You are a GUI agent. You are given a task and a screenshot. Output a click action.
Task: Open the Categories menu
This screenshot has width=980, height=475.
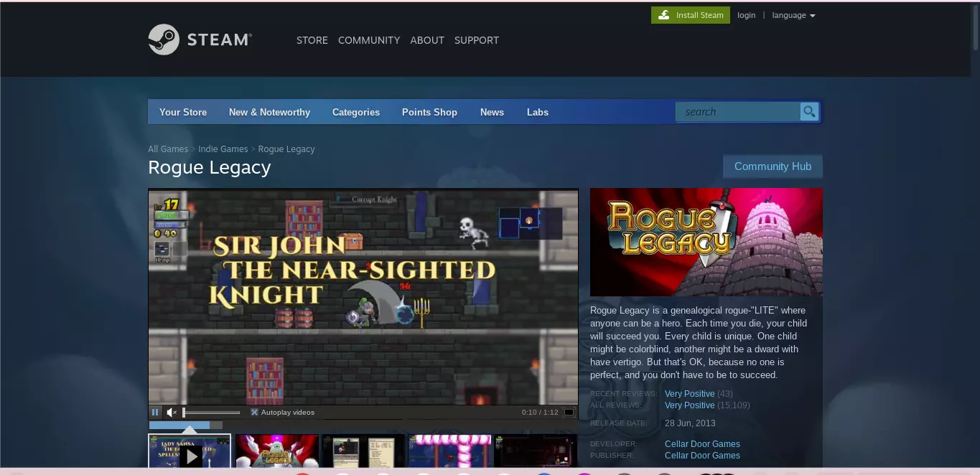(356, 112)
